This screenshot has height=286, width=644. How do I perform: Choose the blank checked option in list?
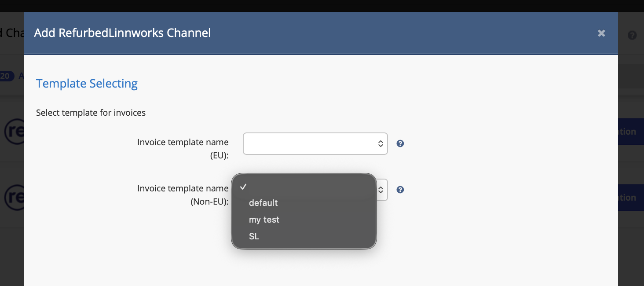[x=304, y=187]
